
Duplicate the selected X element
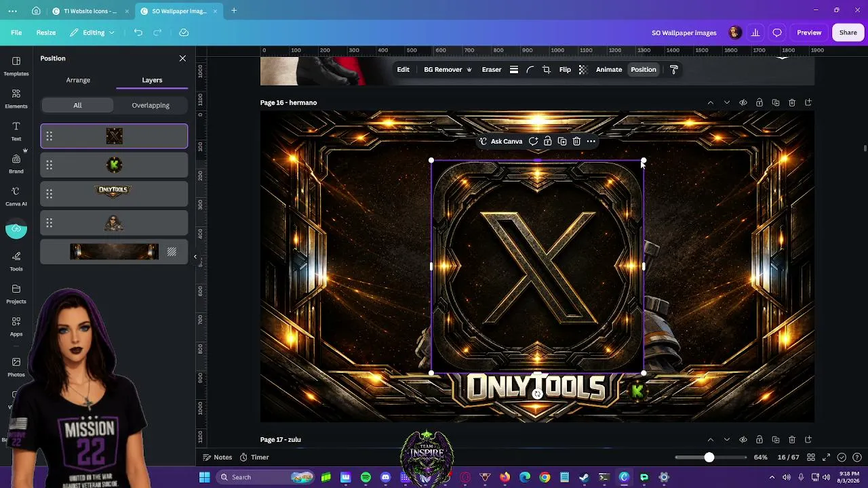562,142
